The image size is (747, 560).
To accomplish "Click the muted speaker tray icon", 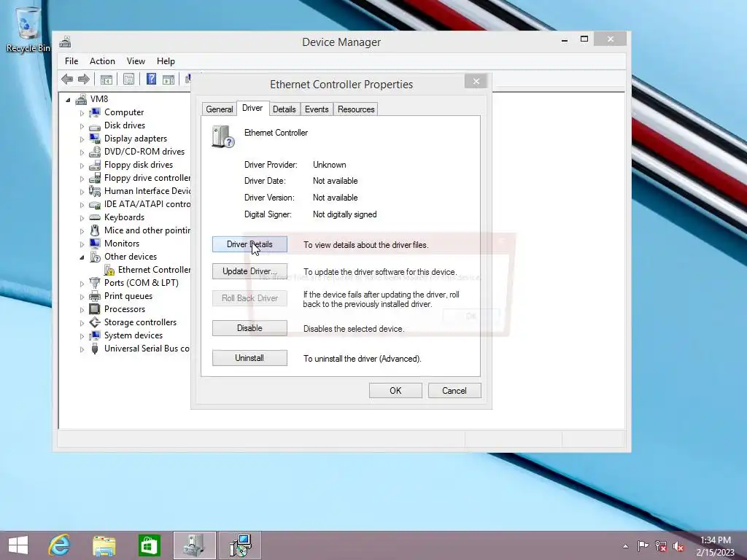I will click(x=678, y=546).
